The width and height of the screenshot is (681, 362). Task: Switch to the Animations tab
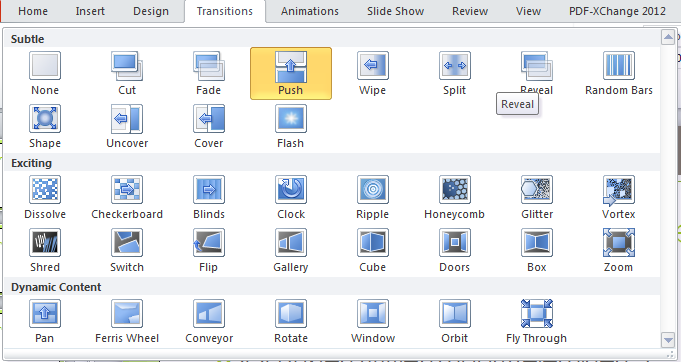310,11
